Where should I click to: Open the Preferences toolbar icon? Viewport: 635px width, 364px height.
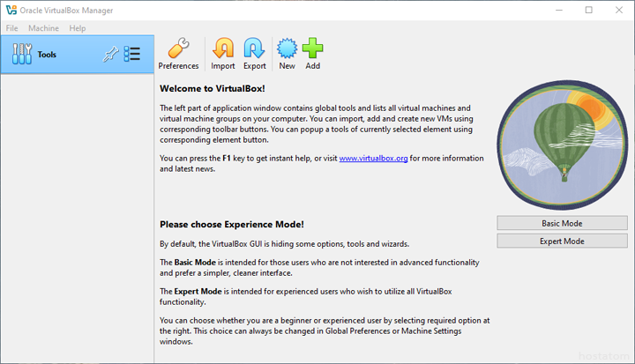178,54
